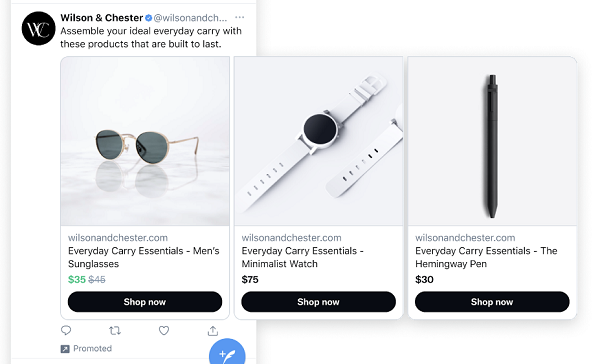The height and width of the screenshot is (364, 600).
Task: Click the reply speech bubble icon
Action: coord(66,330)
